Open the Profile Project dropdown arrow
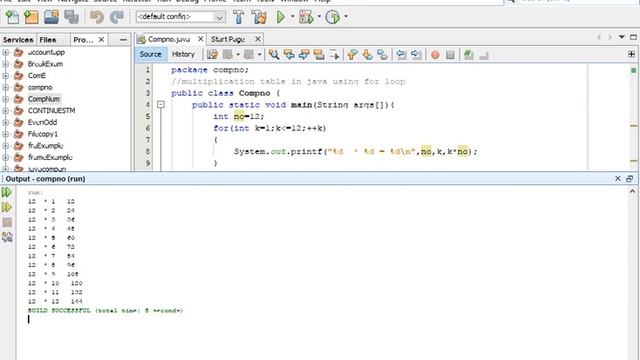Image resolution: width=640 pixels, height=360 pixels. (x=346, y=17)
